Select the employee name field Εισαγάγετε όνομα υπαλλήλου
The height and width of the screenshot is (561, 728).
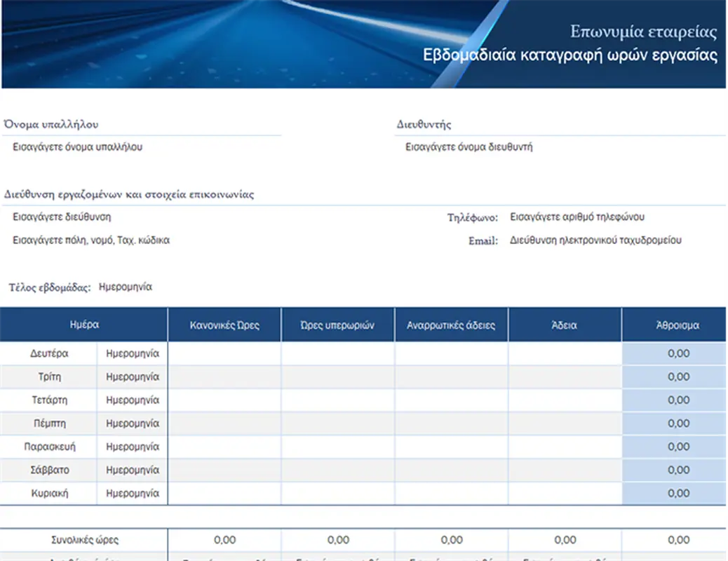pos(78,147)
